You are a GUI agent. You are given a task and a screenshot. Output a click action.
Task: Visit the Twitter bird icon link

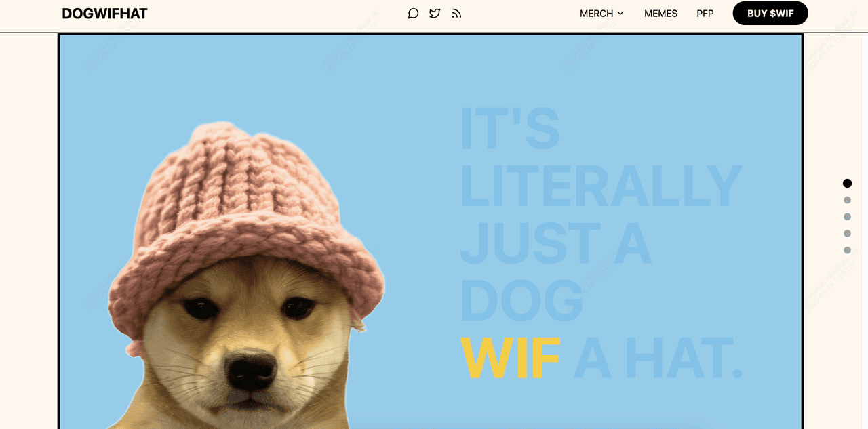(435, 14)
